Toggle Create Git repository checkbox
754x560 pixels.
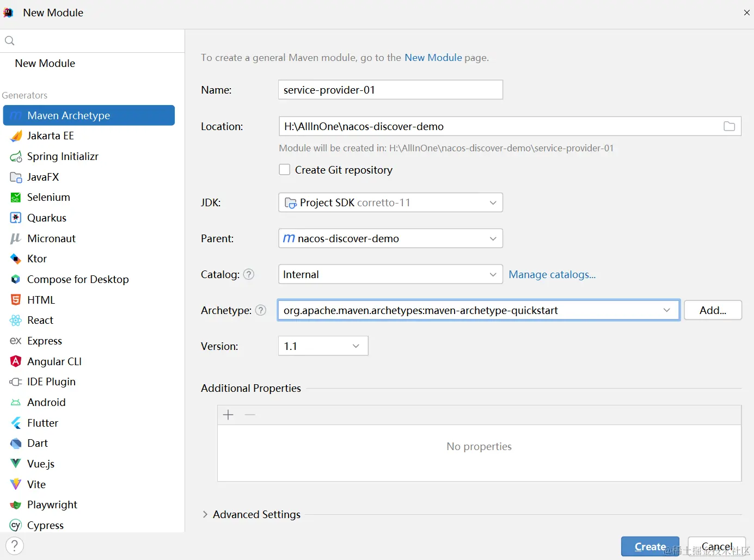click(285, 170)
